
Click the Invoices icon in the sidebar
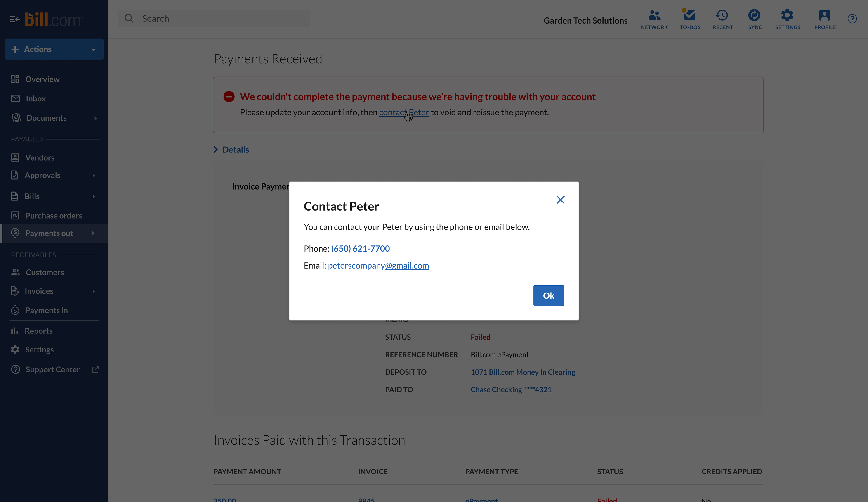(x=15, y=291)
